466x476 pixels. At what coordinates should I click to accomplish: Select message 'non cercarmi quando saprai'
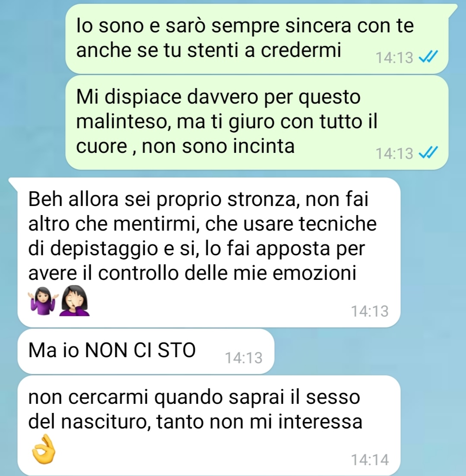pyautogui.click(x=209, y=425)
